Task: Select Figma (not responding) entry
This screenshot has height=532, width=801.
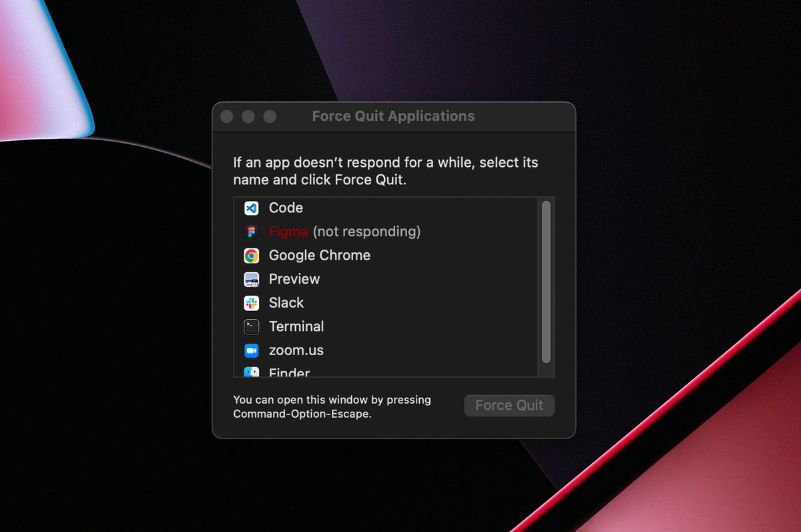Action: point(344,232)
